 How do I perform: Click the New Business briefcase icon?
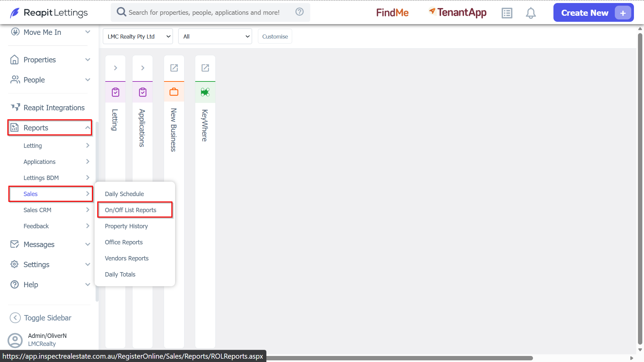click(x=174, y=92)
